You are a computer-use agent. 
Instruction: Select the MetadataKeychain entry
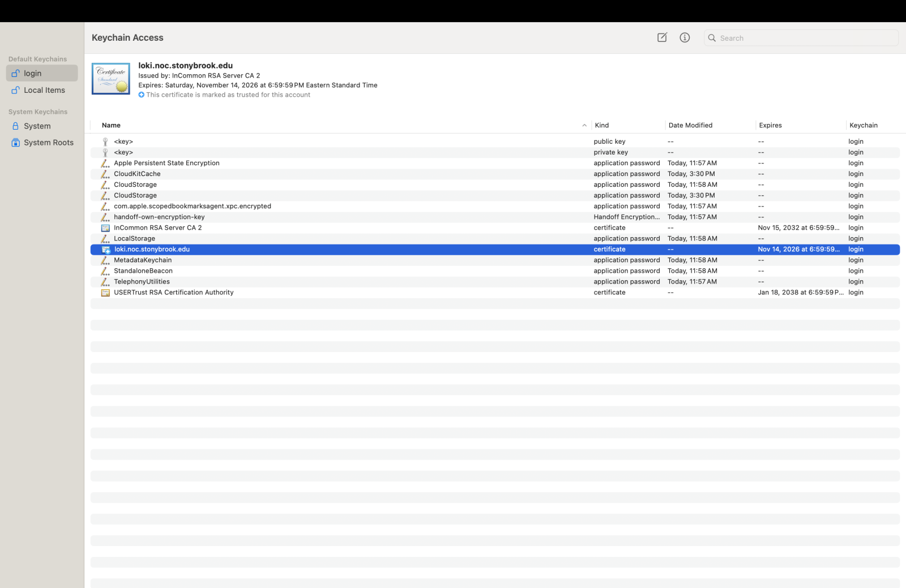coord(495,260)
